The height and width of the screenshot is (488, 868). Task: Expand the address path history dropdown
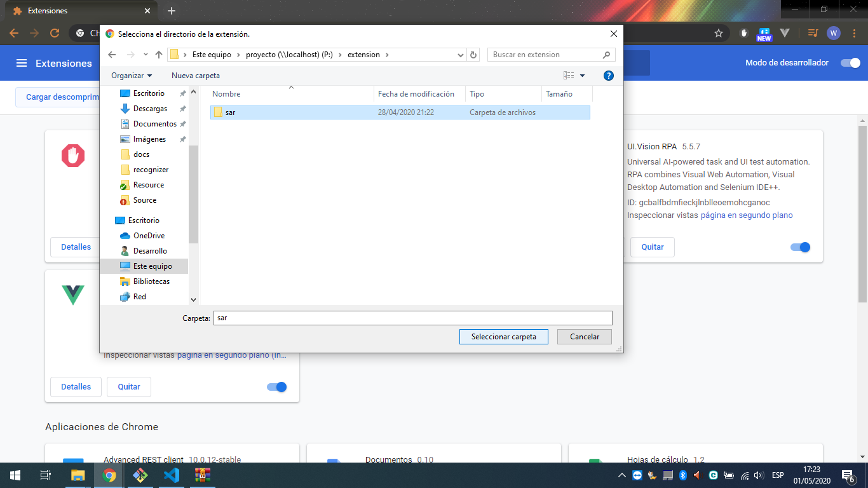(461, 55)
